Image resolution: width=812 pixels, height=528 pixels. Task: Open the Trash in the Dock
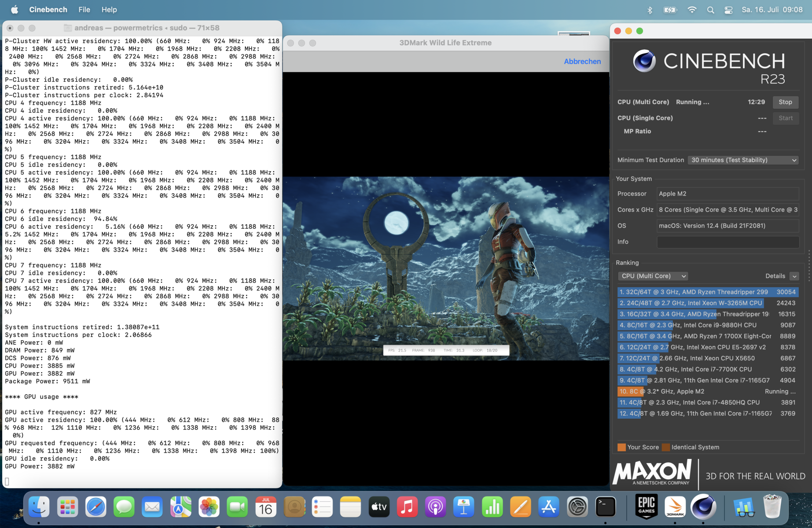click(772, 507)
